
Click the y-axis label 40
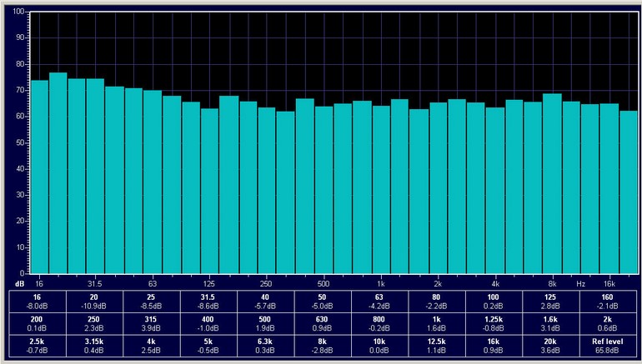(21, 168)
